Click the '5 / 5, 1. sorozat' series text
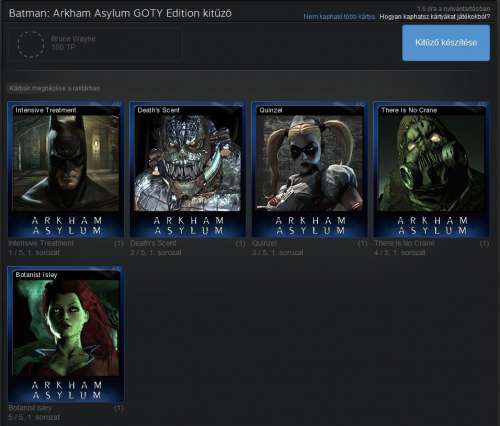This screenshot has height=426, width=500. [34, 417]
